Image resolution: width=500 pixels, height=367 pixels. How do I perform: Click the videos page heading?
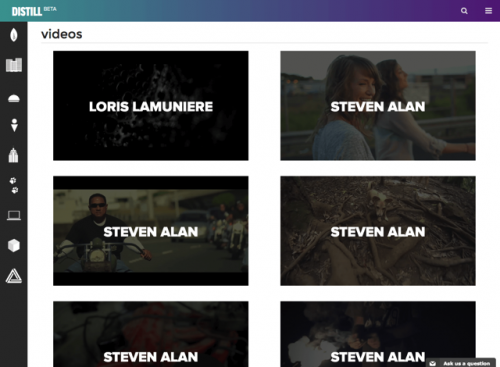click(62, 34)
